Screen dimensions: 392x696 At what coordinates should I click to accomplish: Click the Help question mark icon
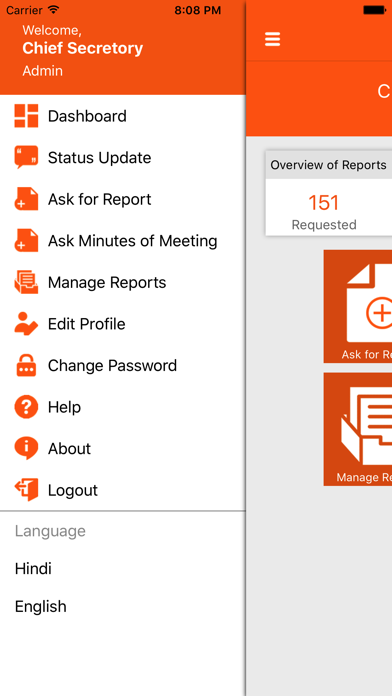click(26, 407)
